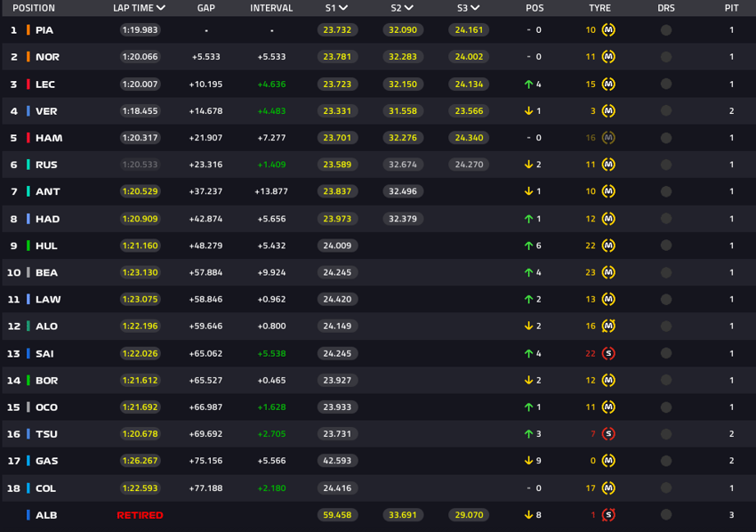Click BEA's medium tyre icon
This screenshot has height=532, width=756.
pyautogui.click(x=608, y=272)
